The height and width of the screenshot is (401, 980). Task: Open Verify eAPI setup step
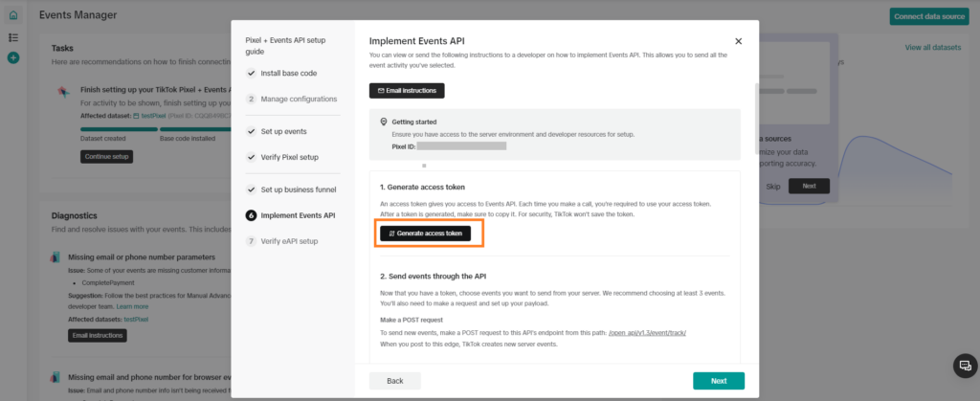291,241
